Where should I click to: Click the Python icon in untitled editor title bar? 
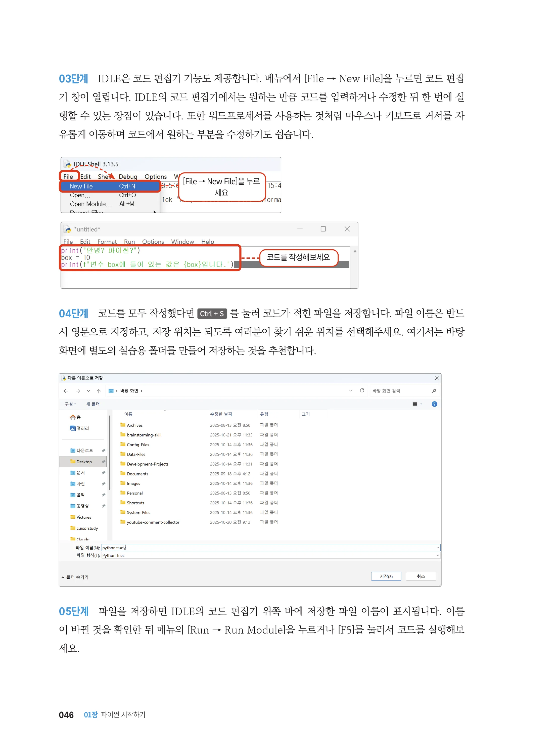click(68, 229)
